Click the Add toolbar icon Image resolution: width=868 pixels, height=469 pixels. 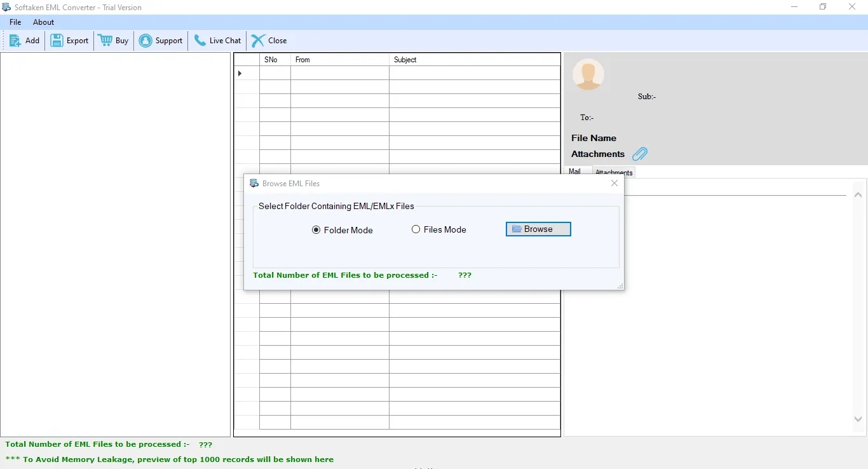pos(14,40)
